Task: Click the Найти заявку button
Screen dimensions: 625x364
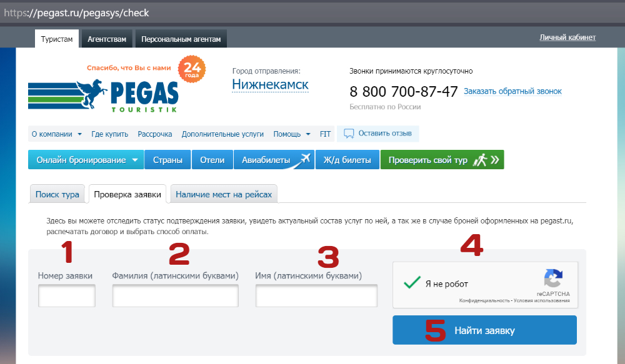Action: click(x=485, y=330)
